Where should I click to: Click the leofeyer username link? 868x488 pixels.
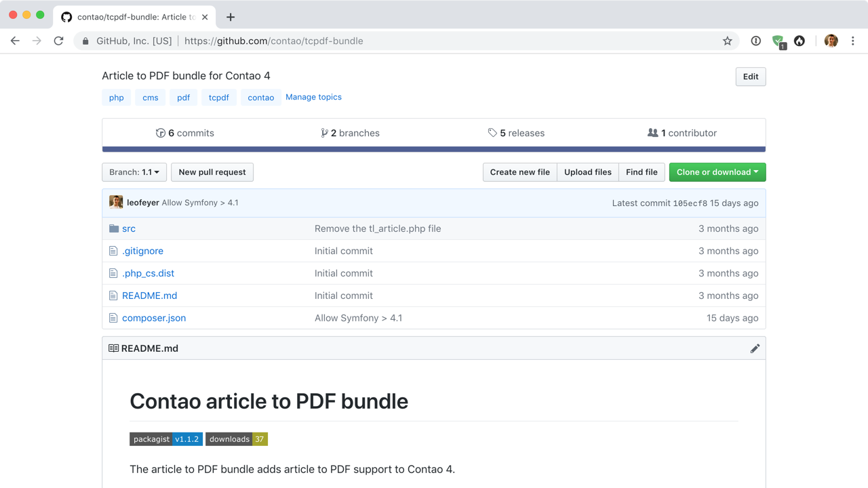143,203
